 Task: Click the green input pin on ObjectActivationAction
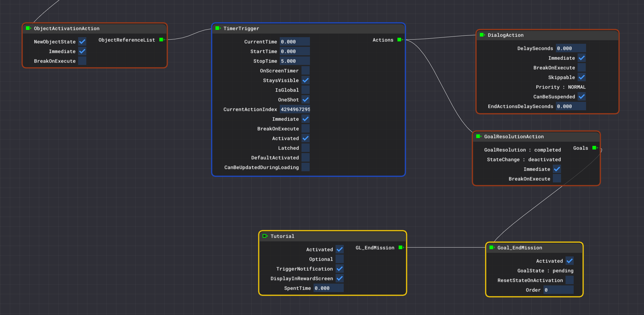coord(28,28)
